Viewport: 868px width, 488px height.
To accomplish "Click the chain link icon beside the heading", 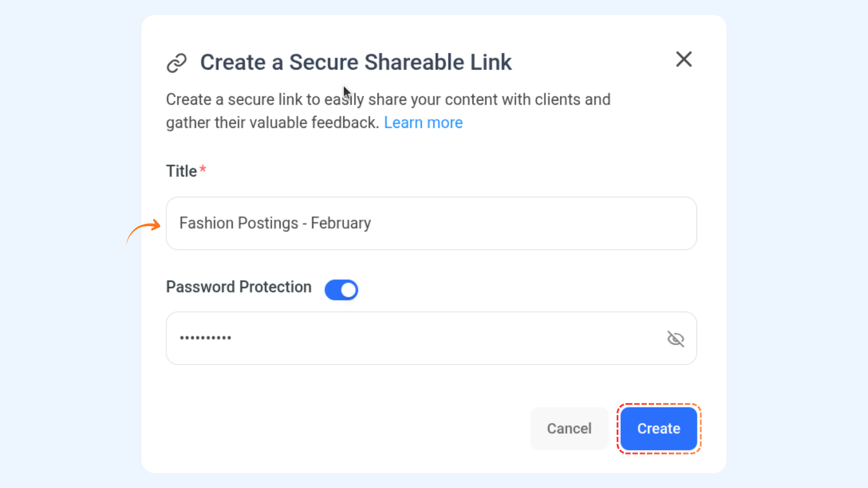I will click(x=176, y=63).
